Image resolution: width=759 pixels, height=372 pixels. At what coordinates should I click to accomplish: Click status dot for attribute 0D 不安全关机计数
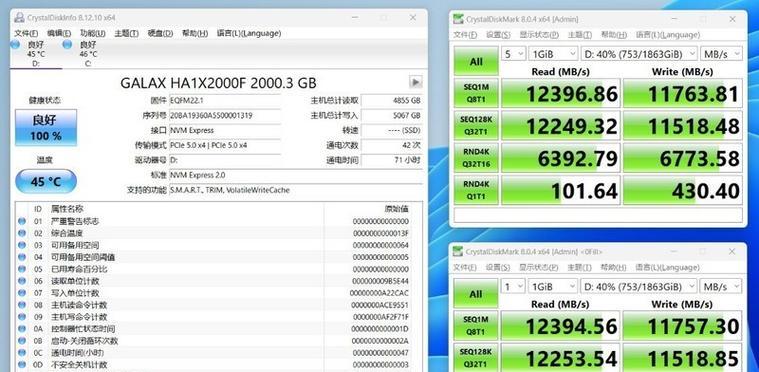pos(22,364)
